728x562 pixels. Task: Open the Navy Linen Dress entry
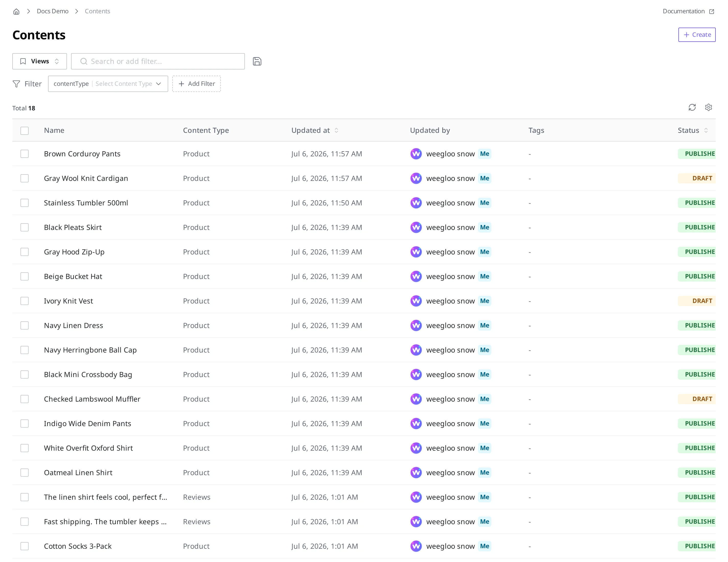[x=73, y=325]
